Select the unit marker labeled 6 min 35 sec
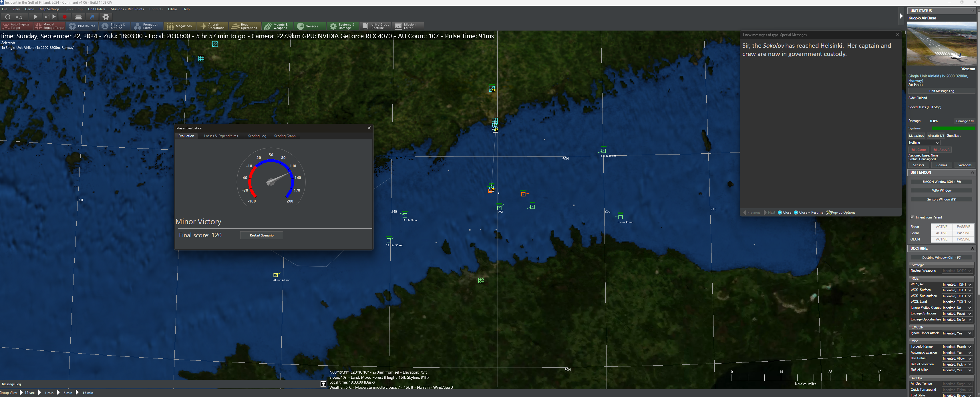The image size is (980, 397). (x=620, y=217)
